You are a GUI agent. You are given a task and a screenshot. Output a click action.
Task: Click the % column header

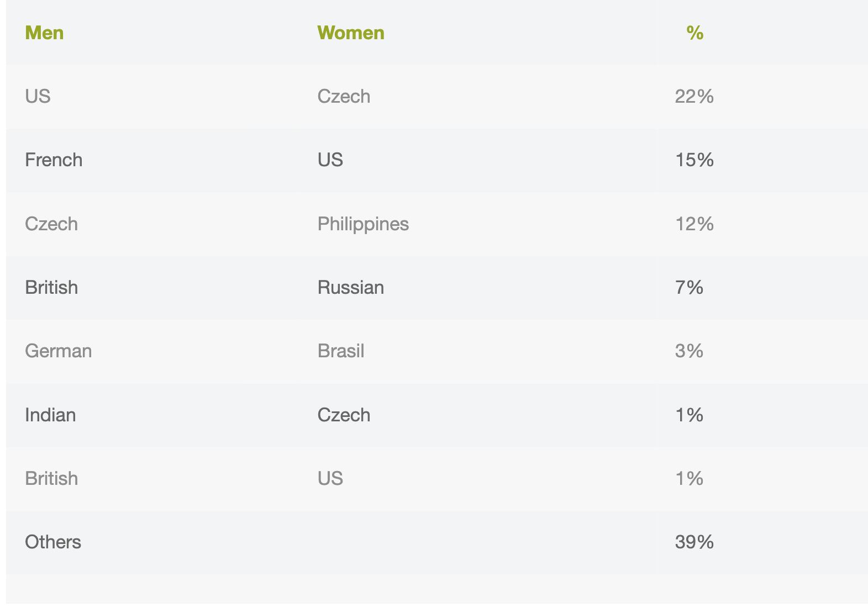(x=695, y=33)
